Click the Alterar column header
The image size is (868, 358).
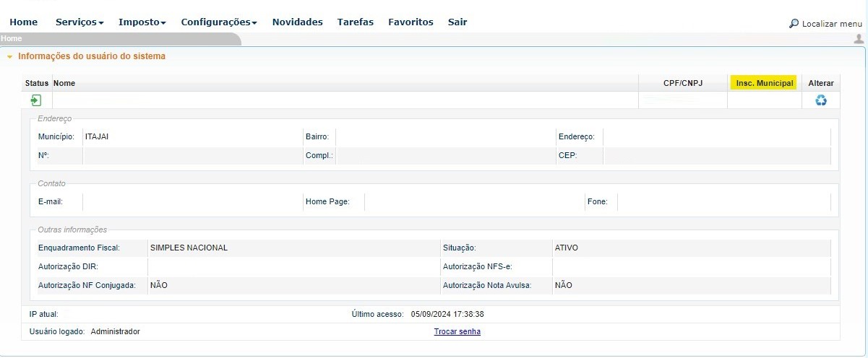click(821, 83)
